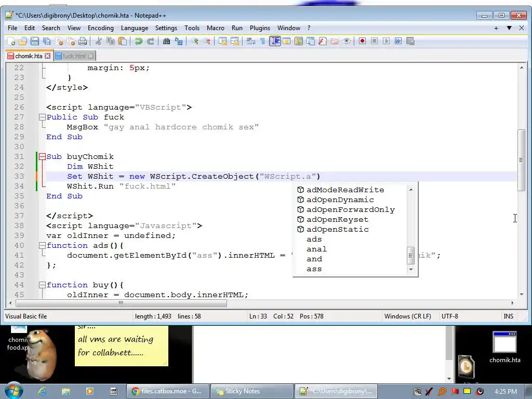Collapse the function fold at line 40
This screenshot has height=399, width=532.
(x=42, y=246)
